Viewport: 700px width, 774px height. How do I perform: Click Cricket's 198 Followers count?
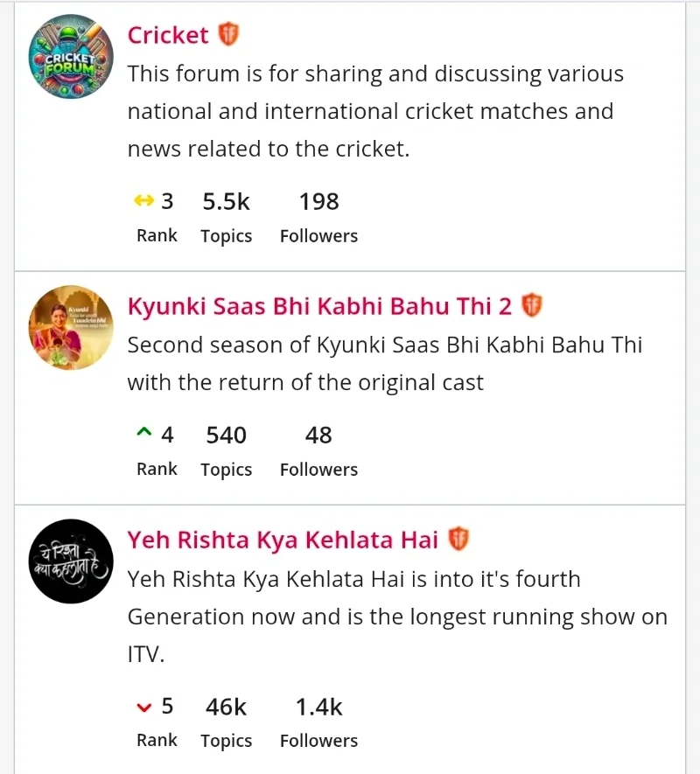click(x=318, y=202)
